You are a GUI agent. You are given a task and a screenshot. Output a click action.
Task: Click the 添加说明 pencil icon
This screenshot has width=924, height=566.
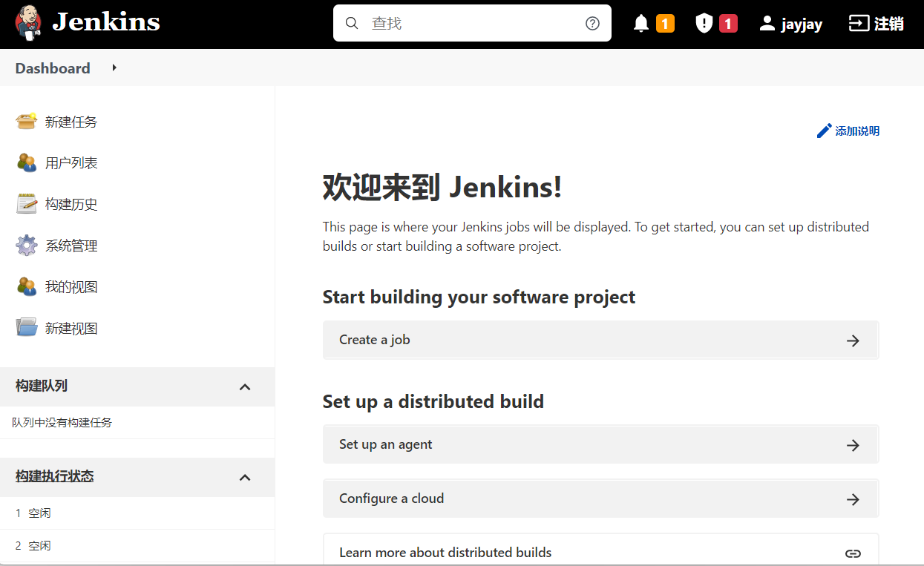pyautogui.click(x=824, y=131)
